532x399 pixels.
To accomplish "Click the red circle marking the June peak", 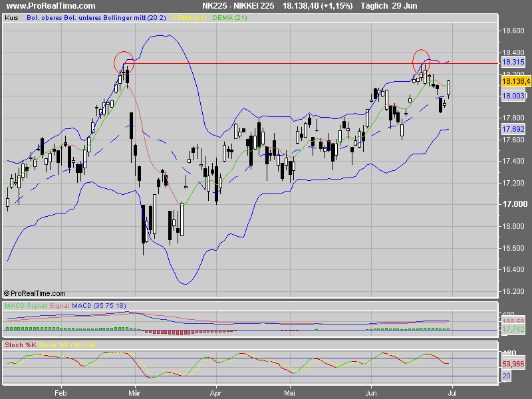I will (x=422, y=60).
